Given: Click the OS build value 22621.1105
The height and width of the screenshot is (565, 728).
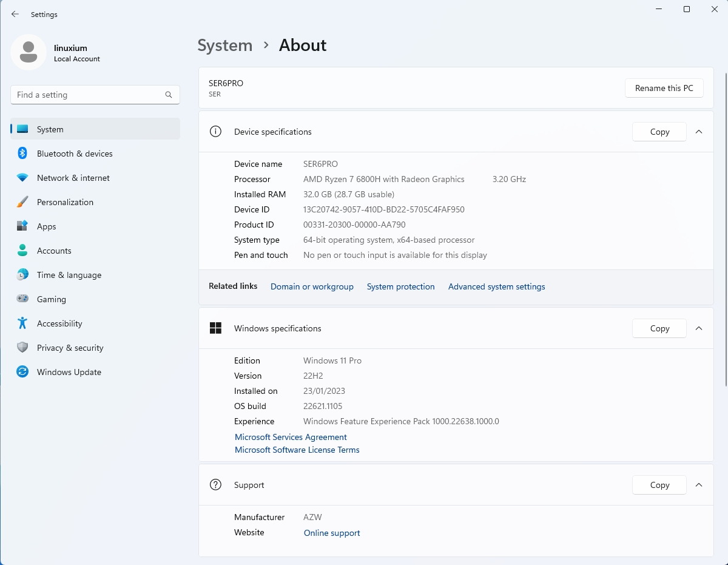Looking at the screenshot, I should [x=323, y=406].
